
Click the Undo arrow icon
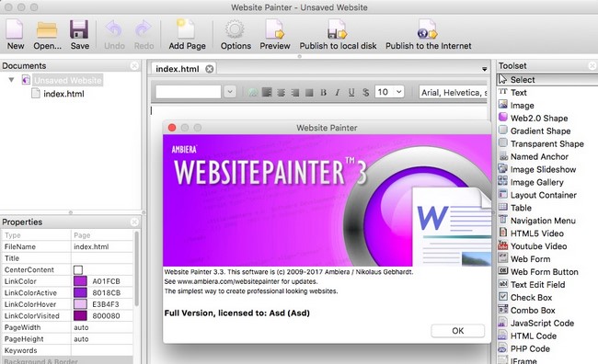click(114, 29)
